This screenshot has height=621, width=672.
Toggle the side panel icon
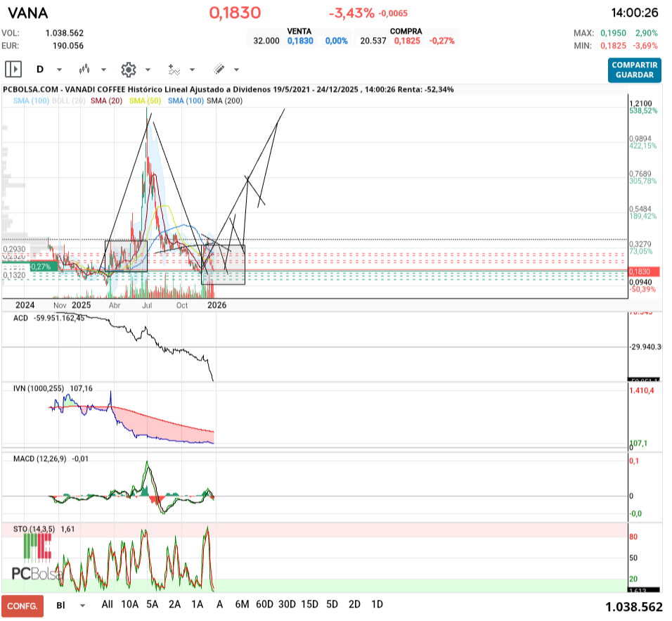point(13,69)
